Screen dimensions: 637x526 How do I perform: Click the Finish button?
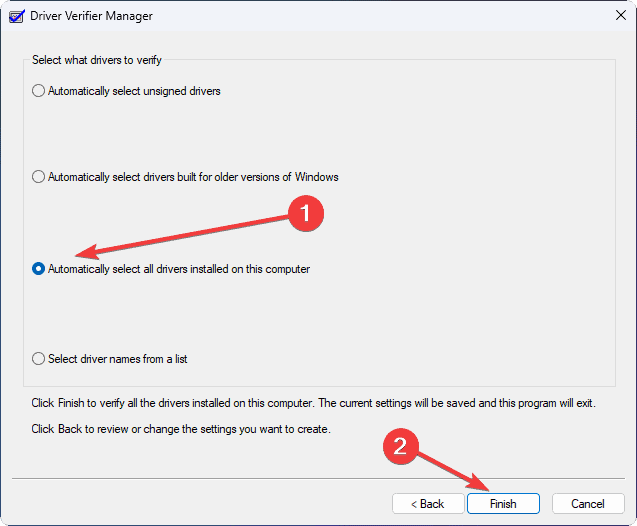[x=503, y=504]
